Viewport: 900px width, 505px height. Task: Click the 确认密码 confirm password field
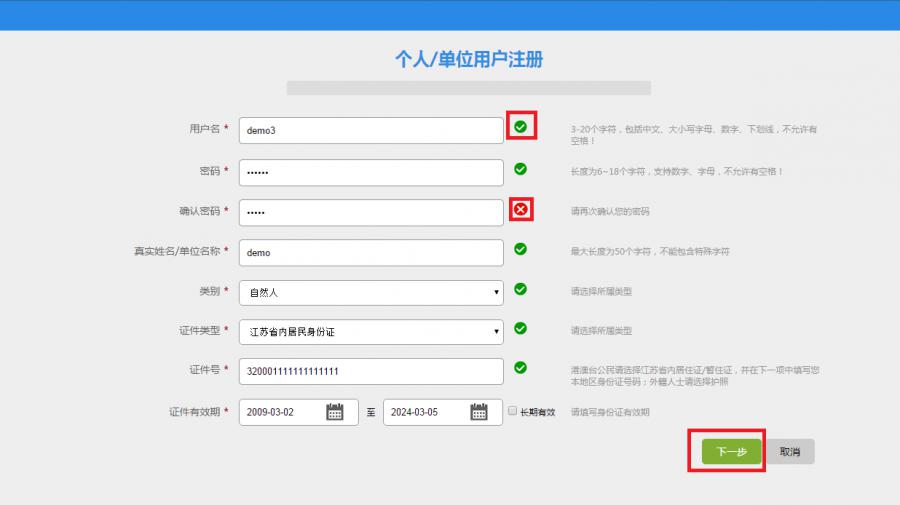[x=371, y=212]
